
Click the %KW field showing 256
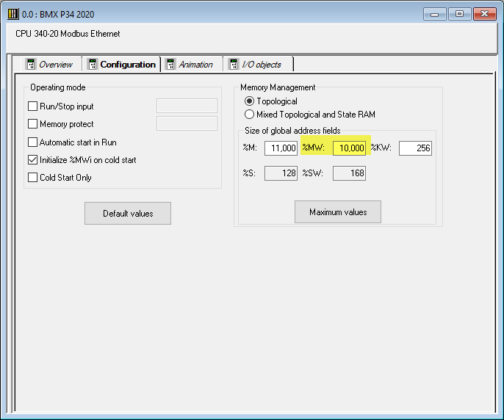[415, 148]
